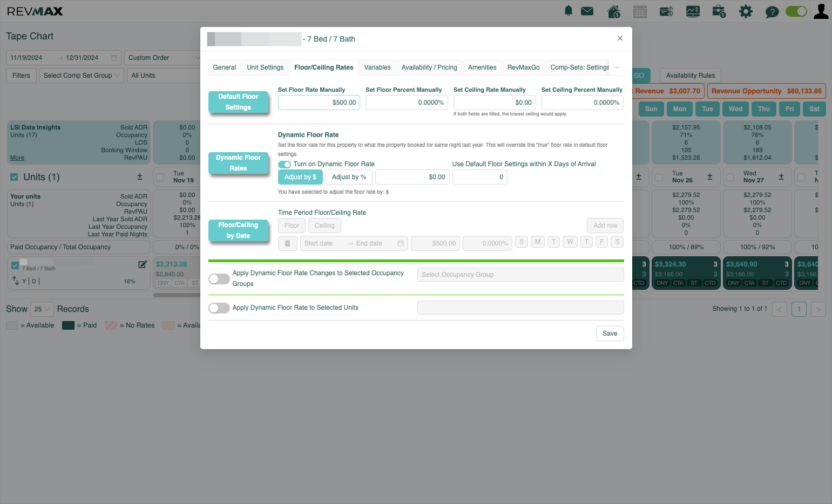Open the home pricing icon

click(614, 11)
